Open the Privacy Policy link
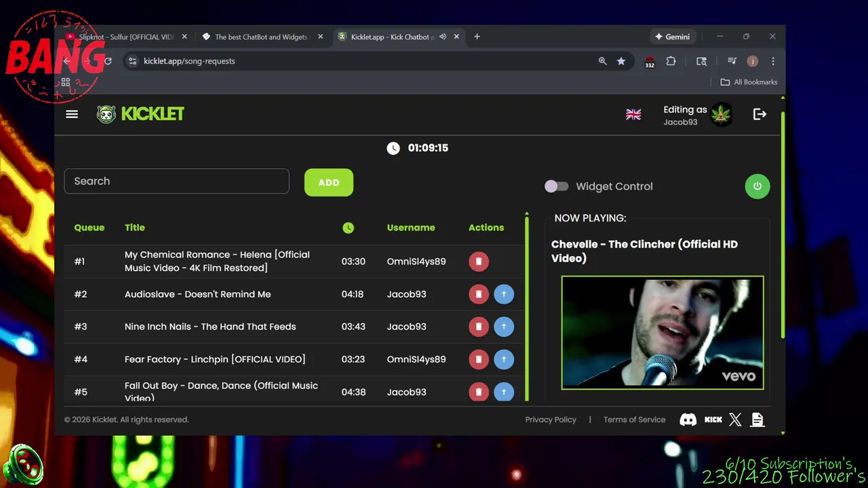This screenshot has width=868, height=488. [551, 420]
